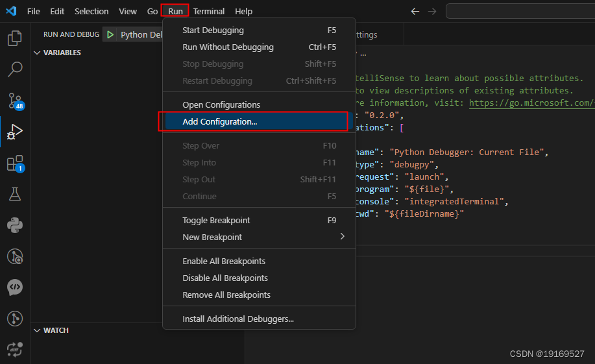Choose Toggle Breakpoint entry
595x364 pixels.
(259, 220)
